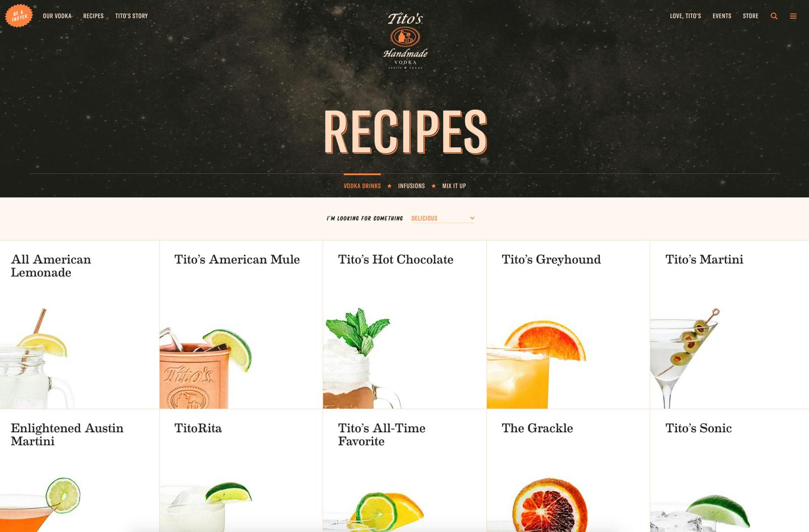Image resolution: width=809 pixels, height=532 pixels.
Task: Open the Events page link
Action: coord(722,16)
